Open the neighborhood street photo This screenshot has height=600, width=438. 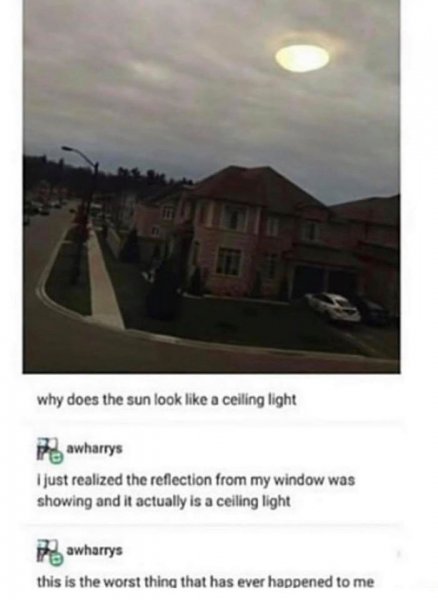[212, 186]
